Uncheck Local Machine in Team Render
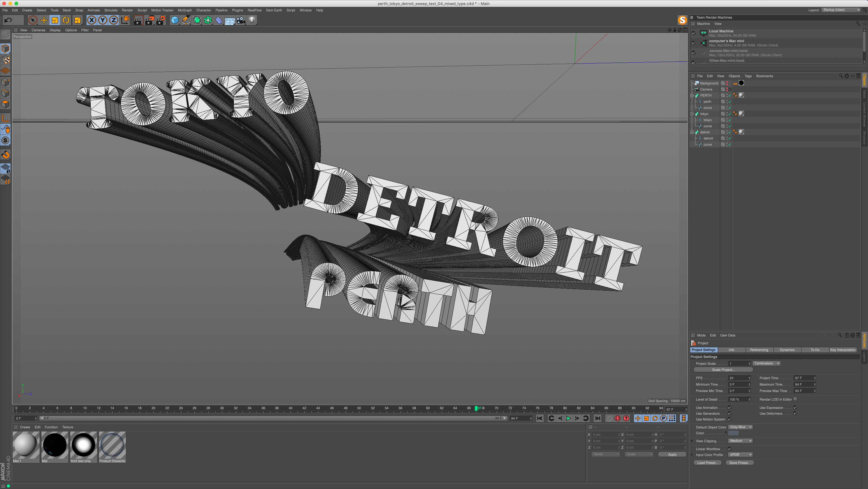 tap(693, 33)
